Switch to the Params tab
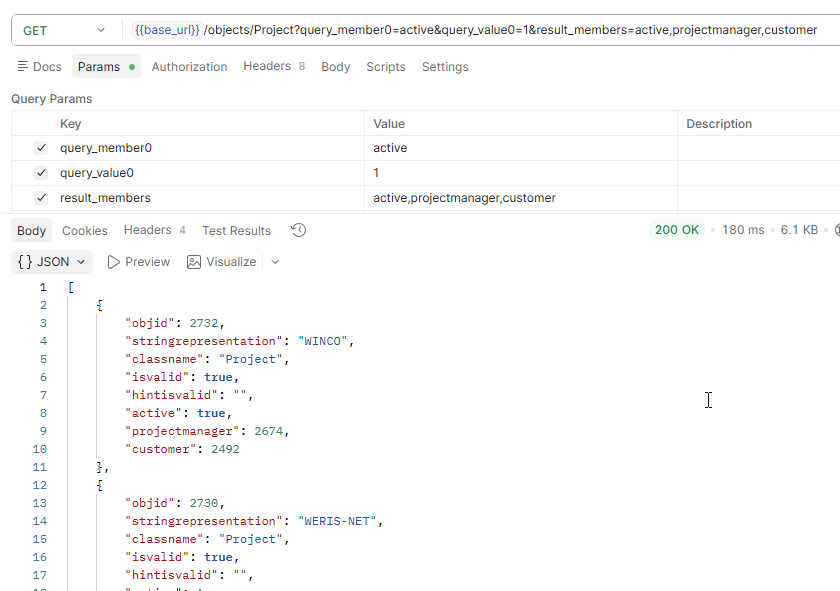The image size is (840, 591). coord(106,66)
